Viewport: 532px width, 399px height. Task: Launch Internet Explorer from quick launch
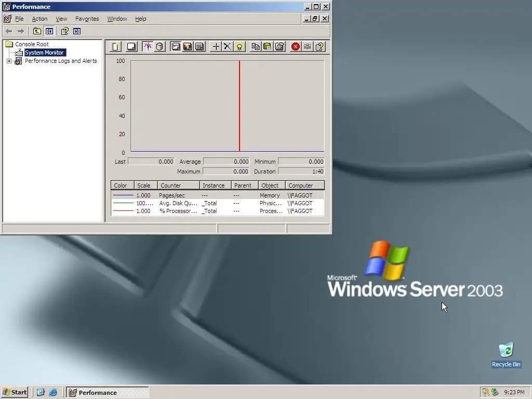point(54,392)
